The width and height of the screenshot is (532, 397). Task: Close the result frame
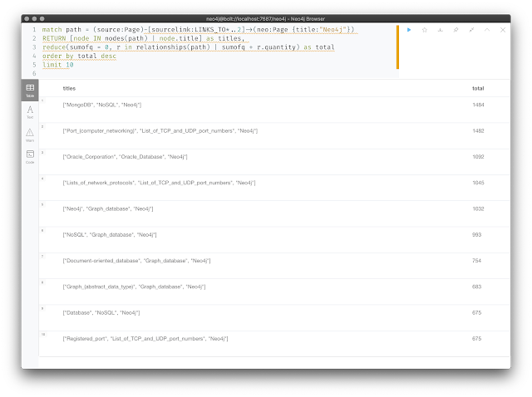point(503,30)
